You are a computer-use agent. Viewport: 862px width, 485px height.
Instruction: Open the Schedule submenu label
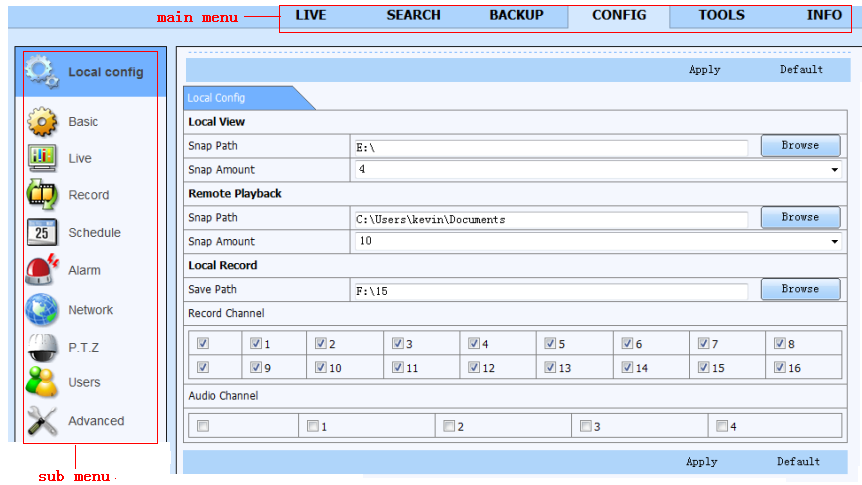[x=94, y=233]
